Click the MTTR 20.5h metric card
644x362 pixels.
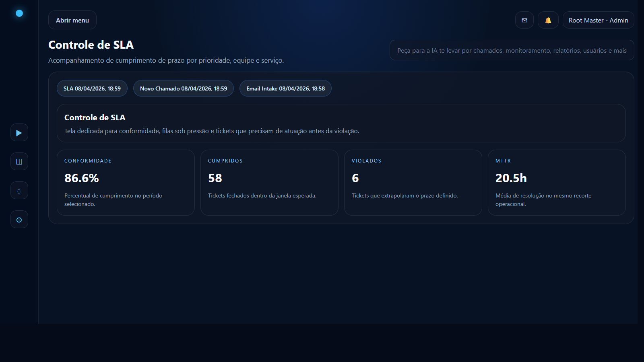coord(557,183)
